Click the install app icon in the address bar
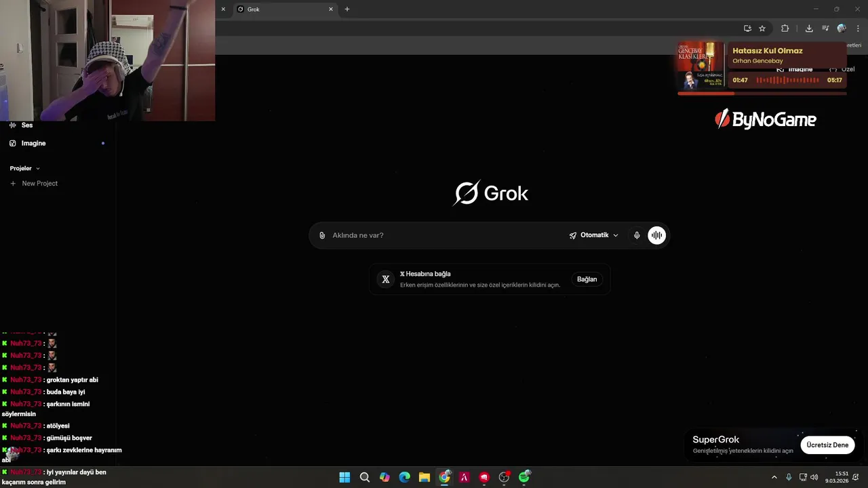 pos(747,28)
